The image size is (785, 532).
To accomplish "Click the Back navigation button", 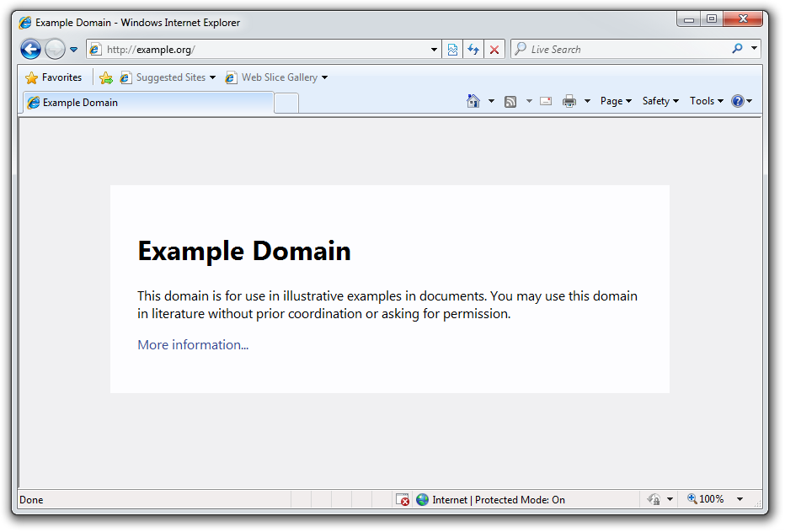I will coord(30,50).
